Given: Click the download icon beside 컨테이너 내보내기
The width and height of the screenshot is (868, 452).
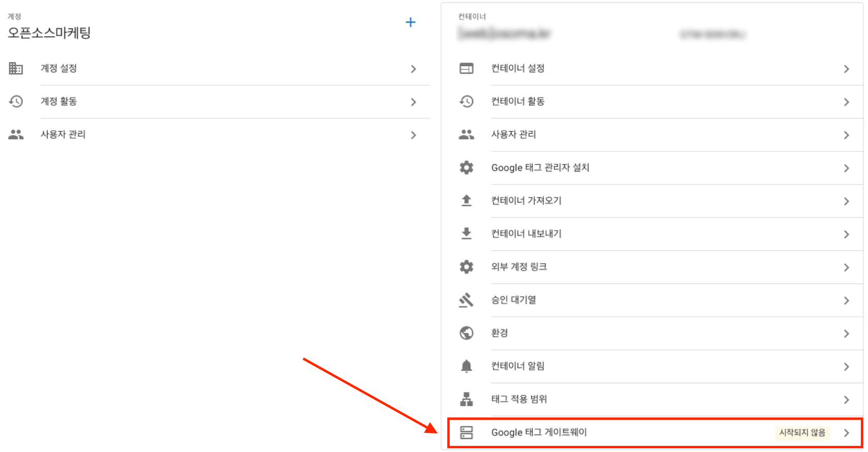Looking at the screenshot, I should pyautogui.click(x=466, y=233).
